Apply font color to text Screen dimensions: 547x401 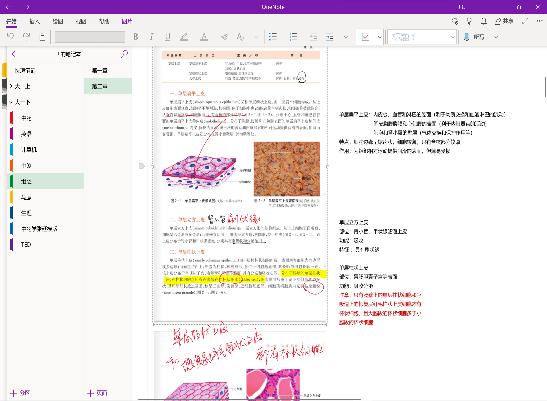click(x=204, y=37)
